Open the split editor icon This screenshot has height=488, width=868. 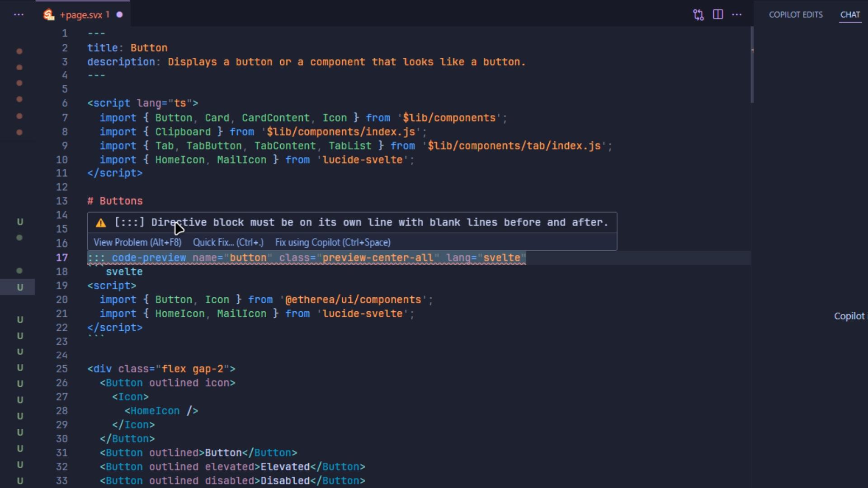(x=717, y=14)
